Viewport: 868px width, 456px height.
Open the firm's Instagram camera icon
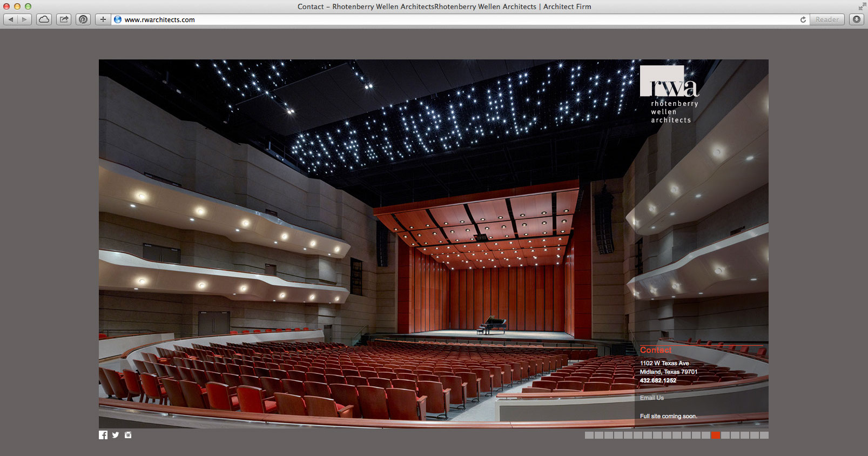tap(128, 435)
